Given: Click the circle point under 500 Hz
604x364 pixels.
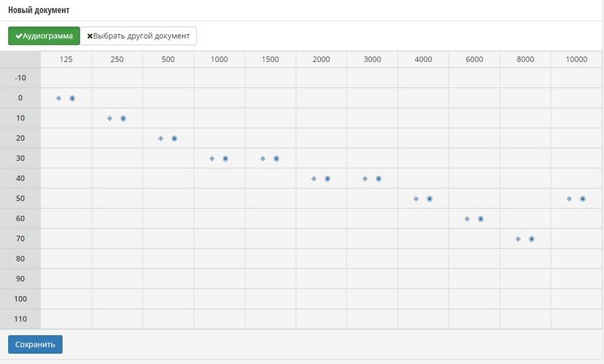Looking at the screenshot, I should [174, 138].
